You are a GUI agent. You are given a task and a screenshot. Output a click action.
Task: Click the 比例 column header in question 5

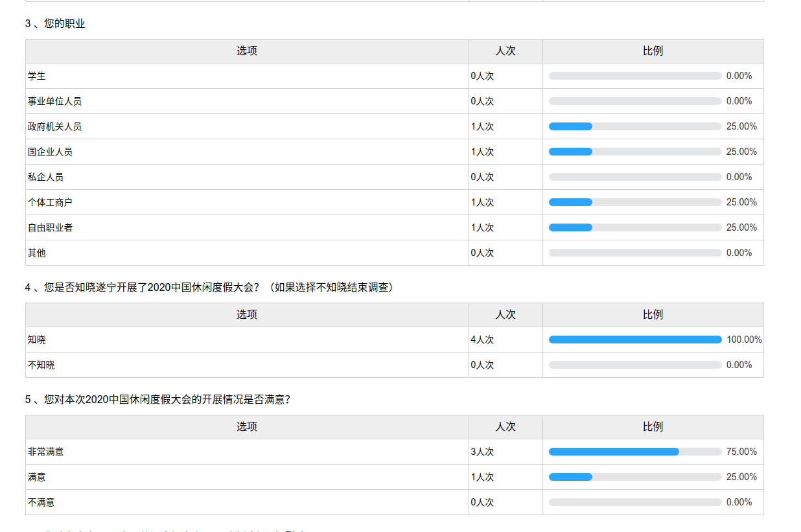click(x=653, y=427)
